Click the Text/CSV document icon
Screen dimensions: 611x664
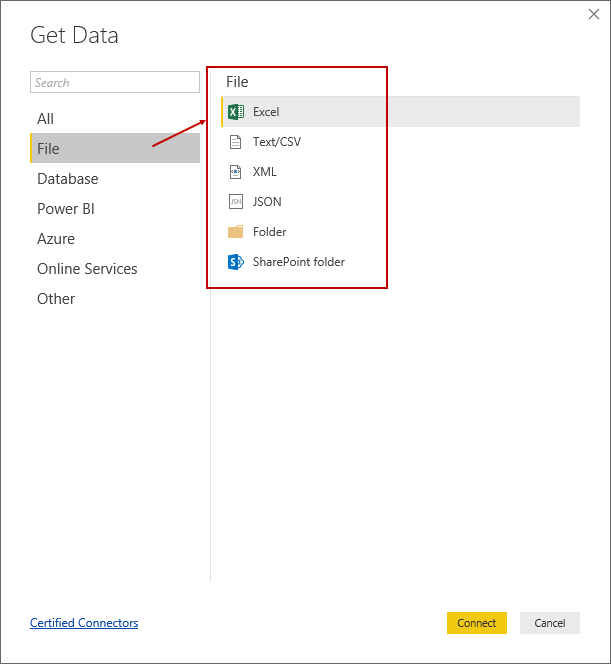point(236,142)
